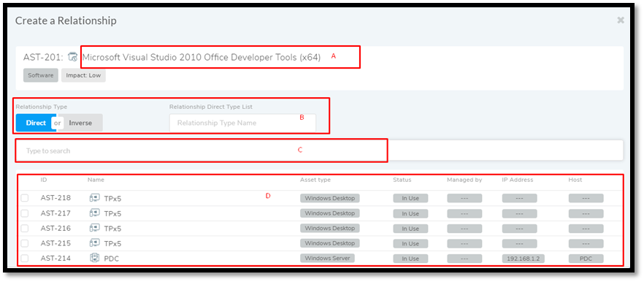The height and width of the screenshot is (282, 644).
Task: Click the Type to search field
Action: coord(319,150)
